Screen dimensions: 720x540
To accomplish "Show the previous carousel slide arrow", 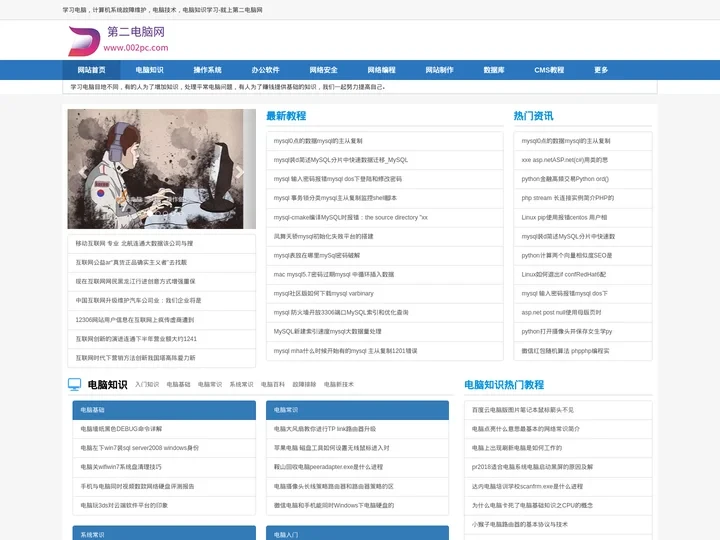I will tap(83, 172).
